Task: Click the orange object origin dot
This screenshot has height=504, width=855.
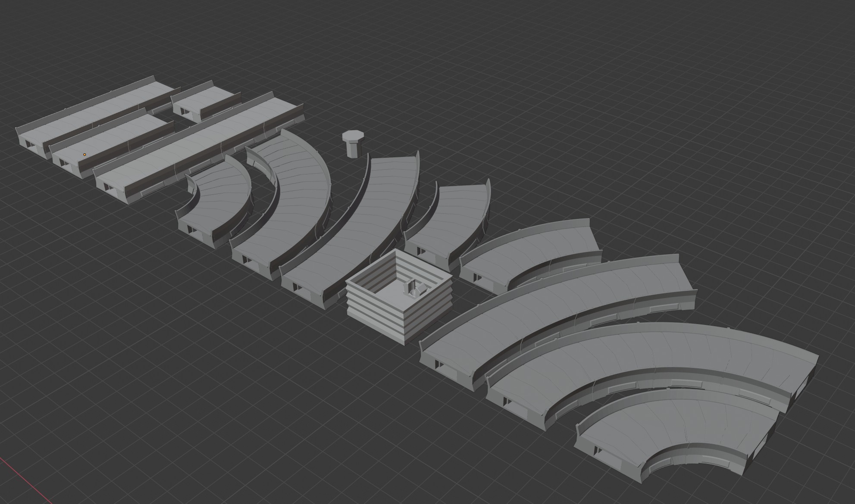Action: click(85, 155)
